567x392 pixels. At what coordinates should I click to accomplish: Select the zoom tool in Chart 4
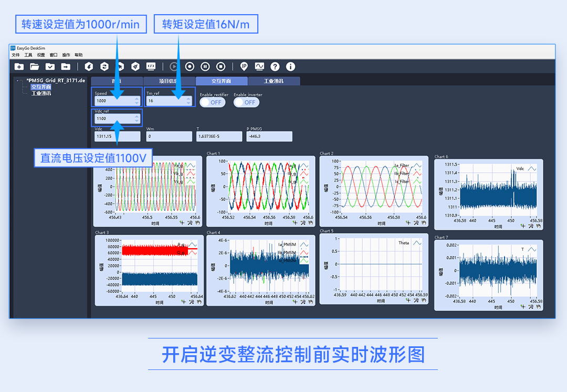[303, 302]
